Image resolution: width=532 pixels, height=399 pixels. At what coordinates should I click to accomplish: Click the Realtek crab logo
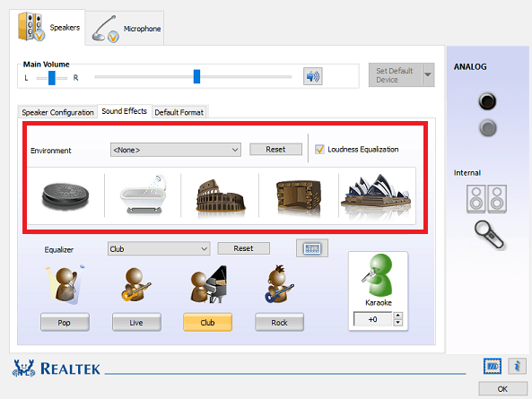pyautogui.click(x=23, y=369)
